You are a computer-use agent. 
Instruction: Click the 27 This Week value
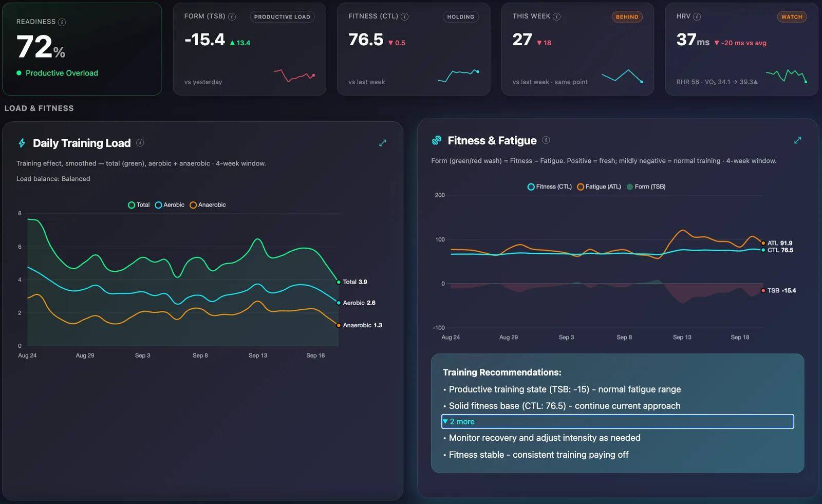click(x=522, y=40)
